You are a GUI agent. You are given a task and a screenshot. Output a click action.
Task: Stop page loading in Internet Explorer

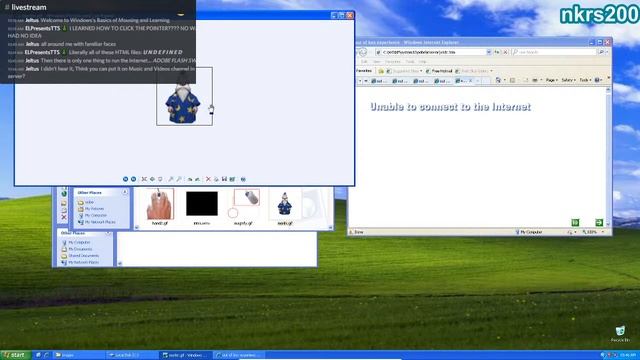tap(505, 52)
